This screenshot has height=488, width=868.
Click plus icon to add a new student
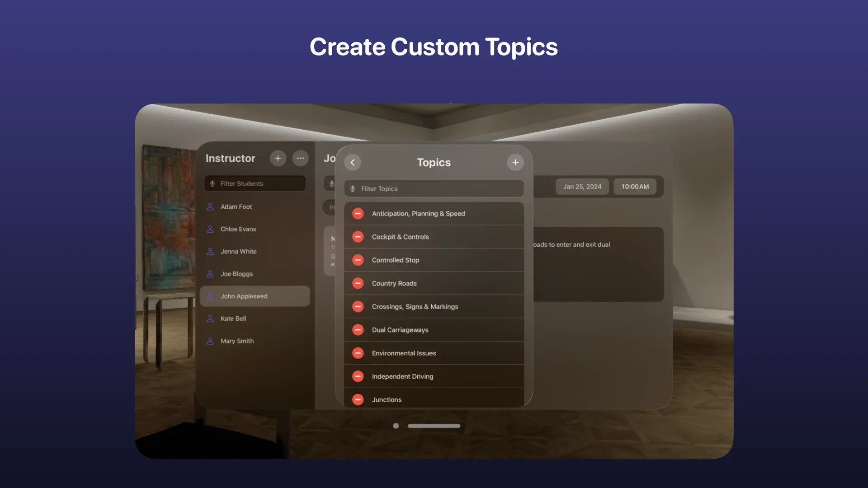point(278,158)
